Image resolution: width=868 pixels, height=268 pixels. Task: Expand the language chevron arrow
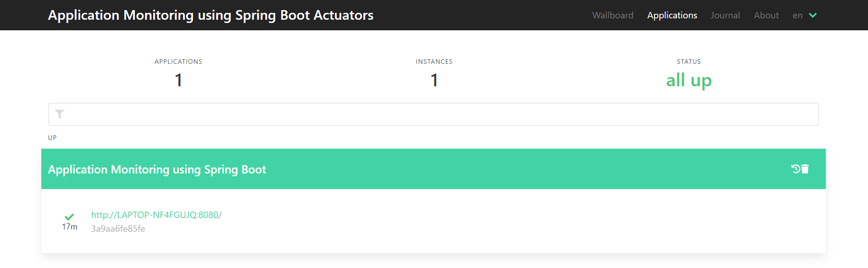pyautogui.click(x=813, y=15)
